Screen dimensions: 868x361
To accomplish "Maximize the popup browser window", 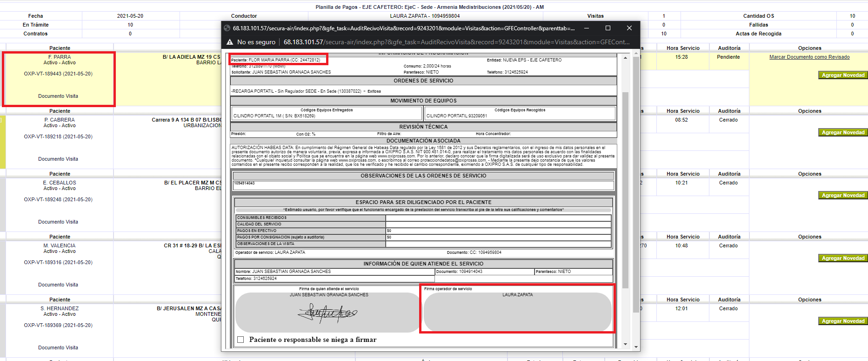I will pos(608,28).
